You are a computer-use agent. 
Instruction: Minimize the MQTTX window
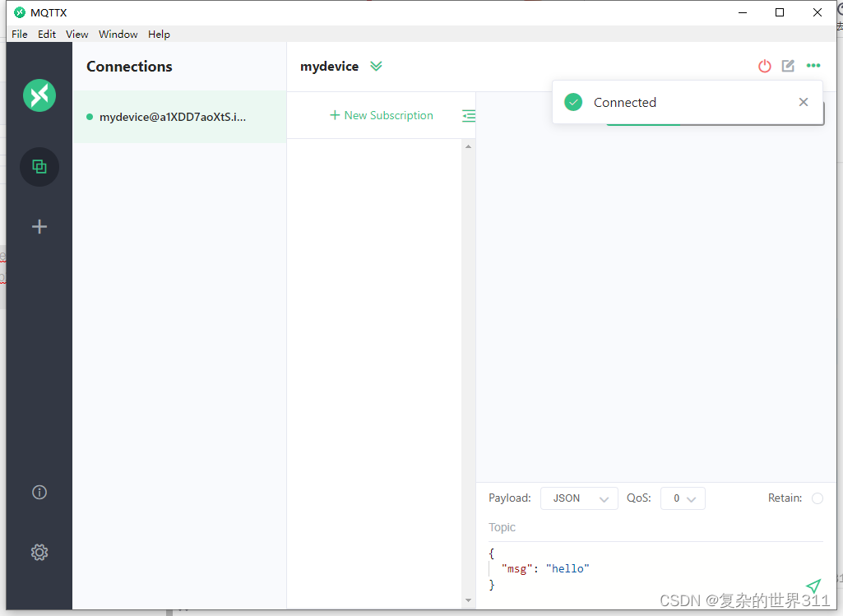click(743, 12)
